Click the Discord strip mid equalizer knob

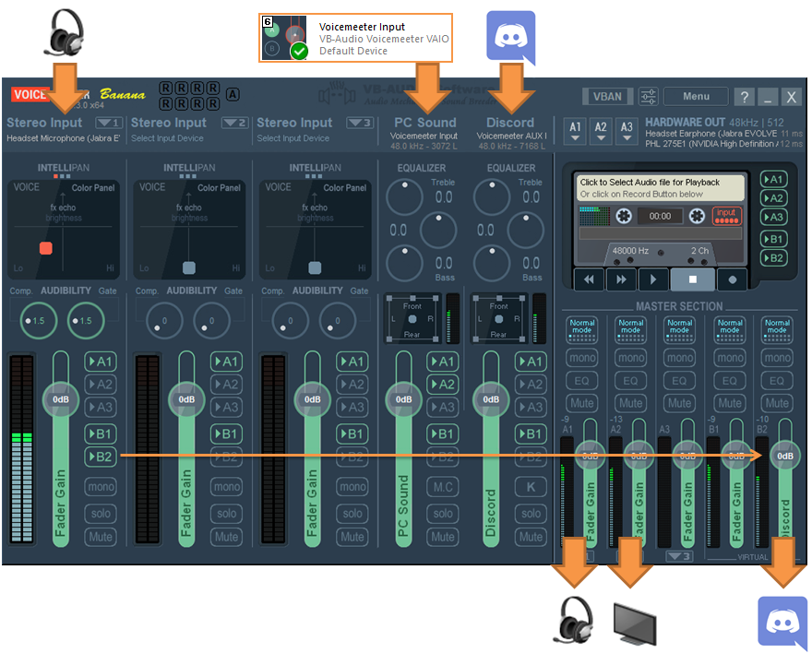526,231
